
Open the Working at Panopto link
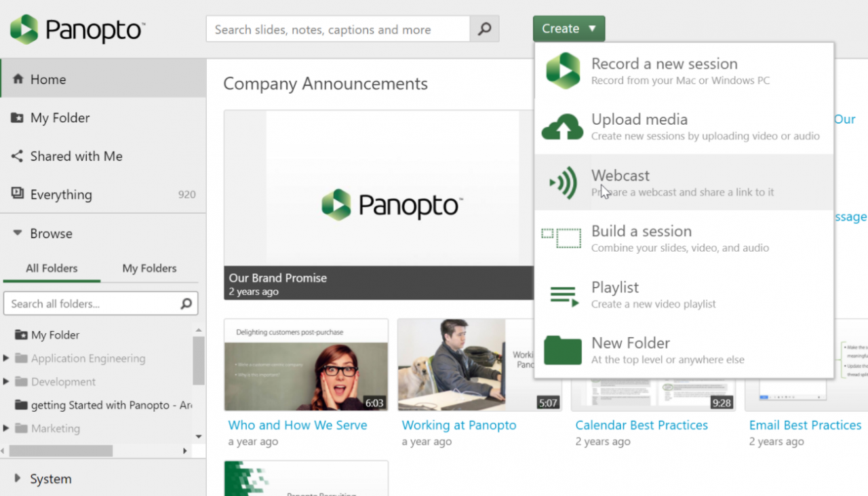coord(459,425)
